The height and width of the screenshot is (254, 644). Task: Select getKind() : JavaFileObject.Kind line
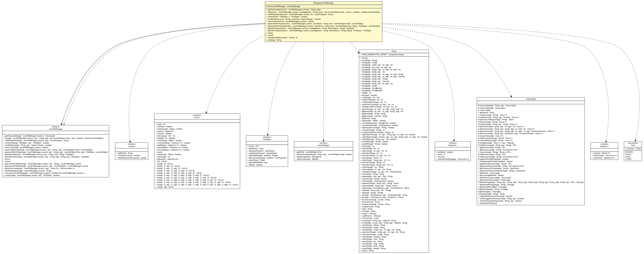point(308,152)
